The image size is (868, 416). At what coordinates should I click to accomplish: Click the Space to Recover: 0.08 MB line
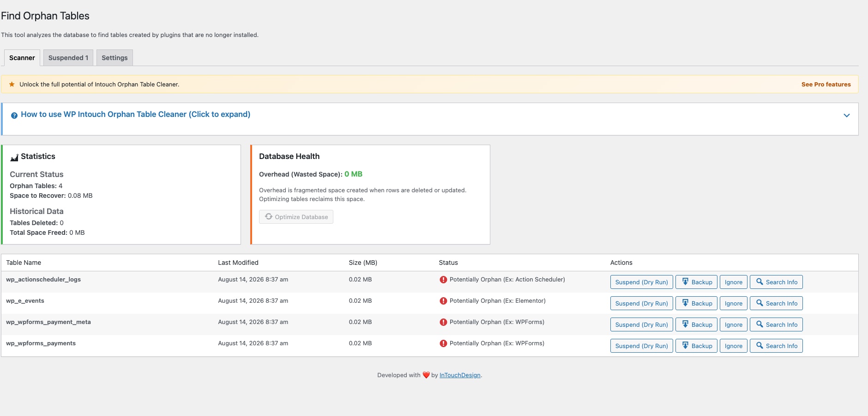pos(51,196)
